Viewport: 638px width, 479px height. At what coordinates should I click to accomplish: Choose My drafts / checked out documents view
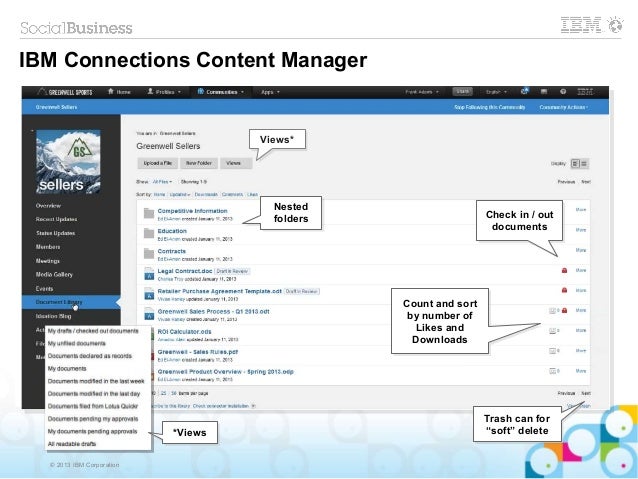click(x=93, y=331)
